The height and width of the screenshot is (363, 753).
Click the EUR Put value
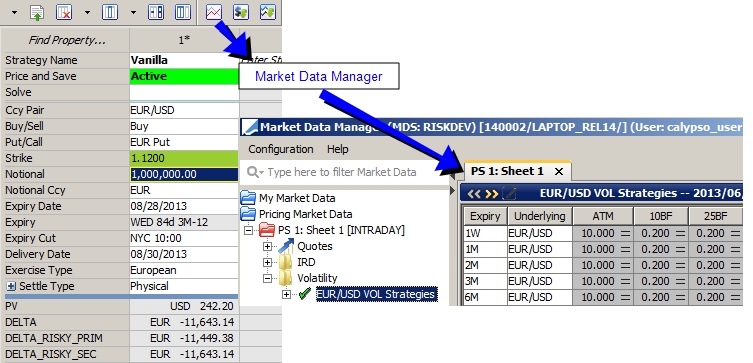[184, 142]
